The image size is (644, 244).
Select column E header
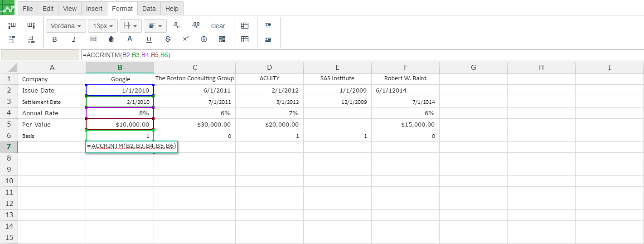pyautogui.click(x=337, y=68)
